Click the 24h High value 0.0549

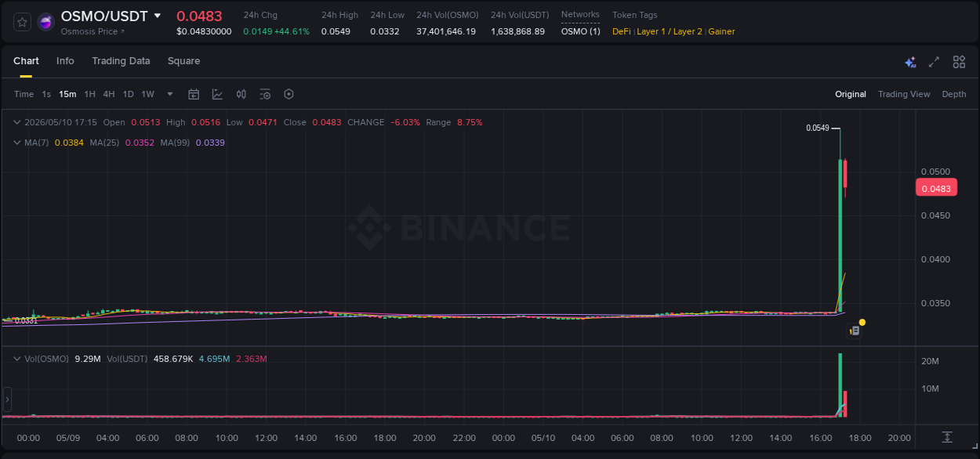[x=336, y=31]
